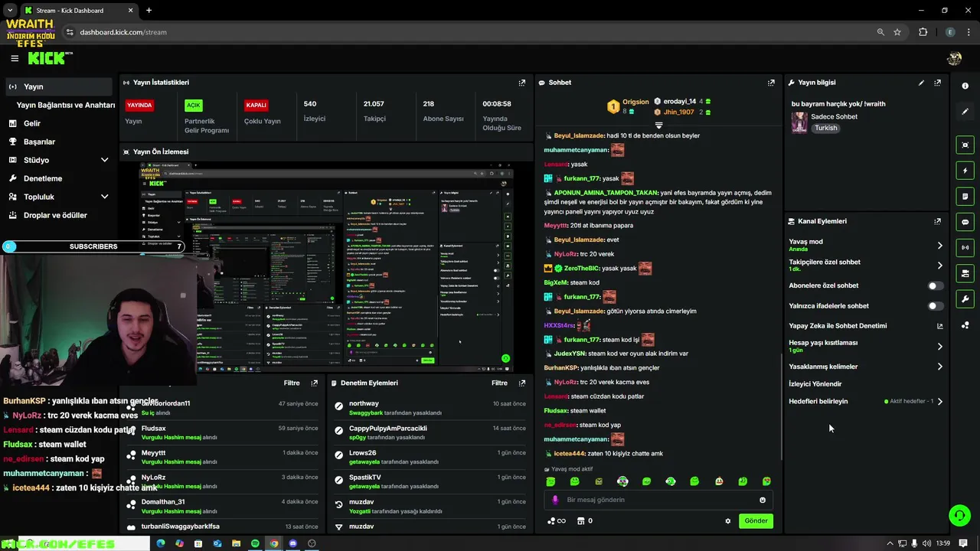
Task: Open external link for Yapay Zeka ile Sohbet Denetimi
Action: [939, 326]
